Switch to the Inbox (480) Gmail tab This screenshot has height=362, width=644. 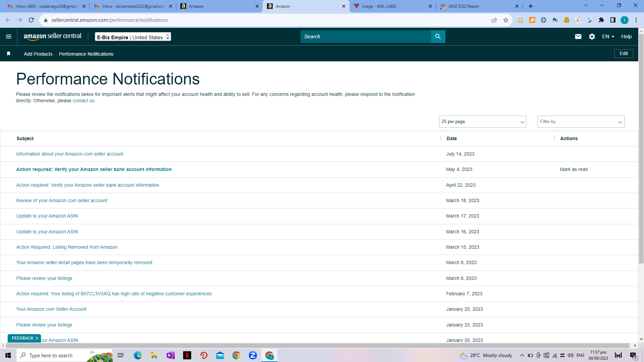[x=46, y=6]
